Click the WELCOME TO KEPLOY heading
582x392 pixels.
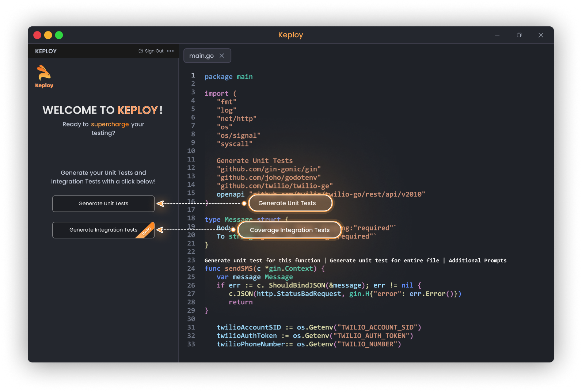(x=103, y=110)
